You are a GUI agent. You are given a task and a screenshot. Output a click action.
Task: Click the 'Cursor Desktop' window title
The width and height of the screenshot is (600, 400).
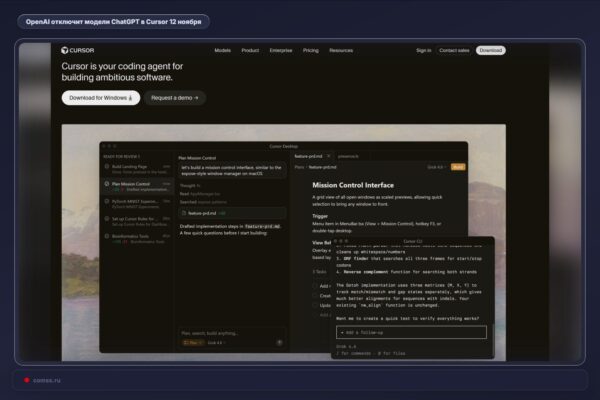(284, 146)
